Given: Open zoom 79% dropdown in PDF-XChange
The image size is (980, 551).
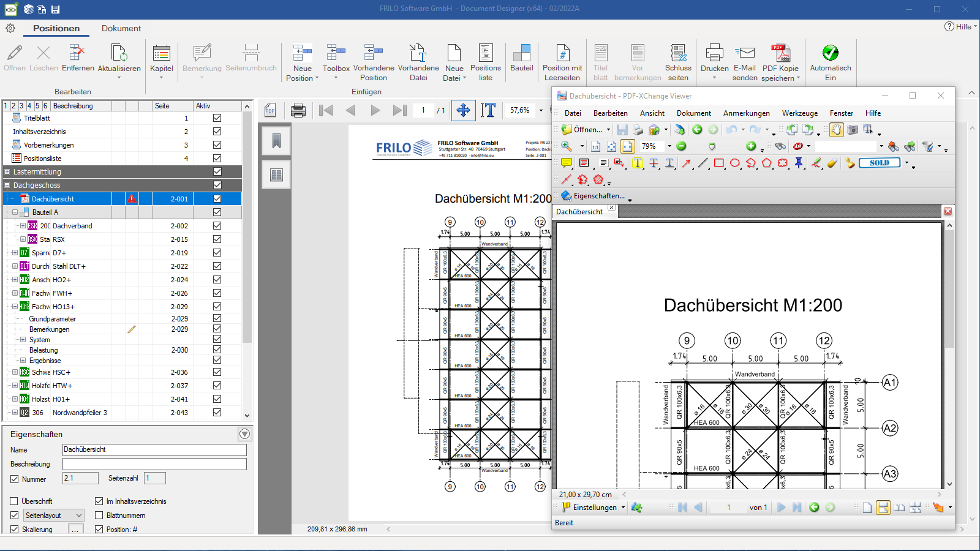Looking at the screenshot, I should [669, 146].
